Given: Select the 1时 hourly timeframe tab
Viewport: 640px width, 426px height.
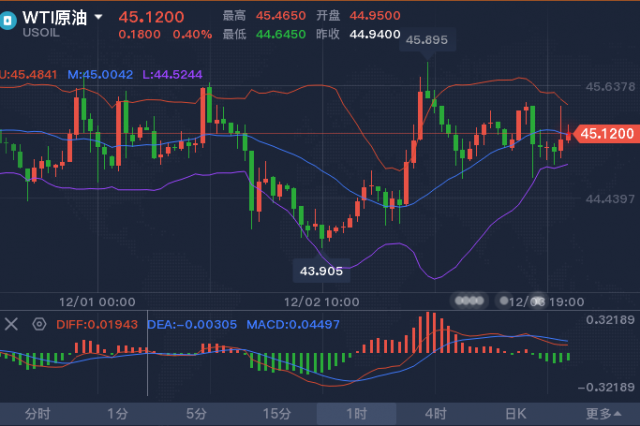Looking at the screenshot, I should coord(356,414).
